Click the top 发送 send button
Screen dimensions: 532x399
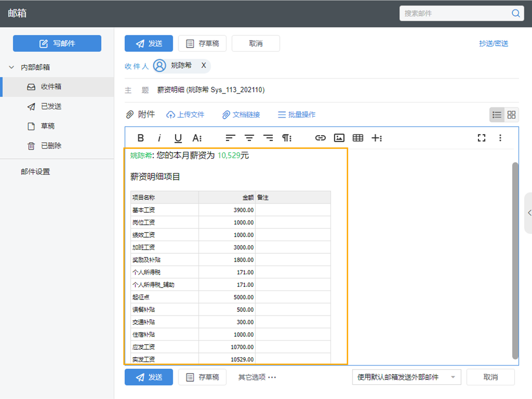(x=149, y=43)
